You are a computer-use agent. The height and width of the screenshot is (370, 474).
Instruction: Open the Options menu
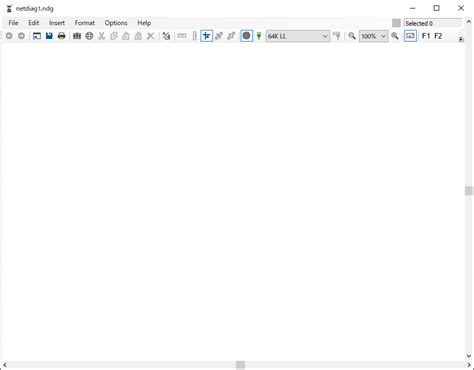click(x=116, y=23)
